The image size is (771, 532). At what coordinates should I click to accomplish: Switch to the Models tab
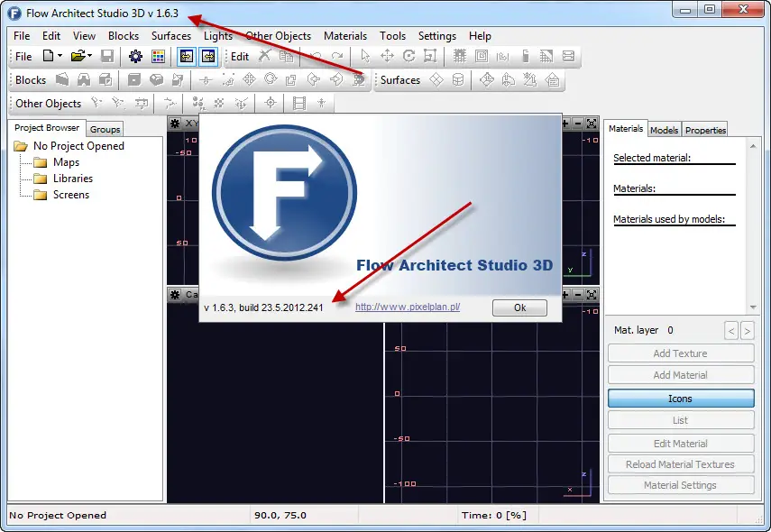[665, 130]
